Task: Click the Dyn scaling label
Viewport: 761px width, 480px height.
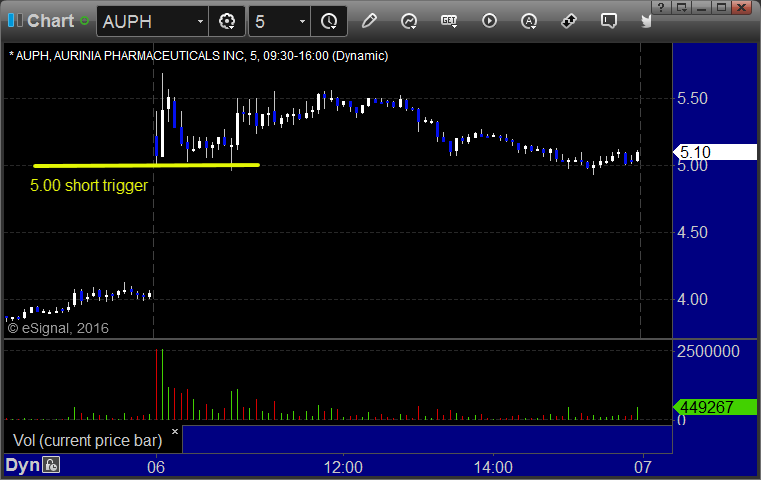Action: pyautogui.click(x=22, y=465)
